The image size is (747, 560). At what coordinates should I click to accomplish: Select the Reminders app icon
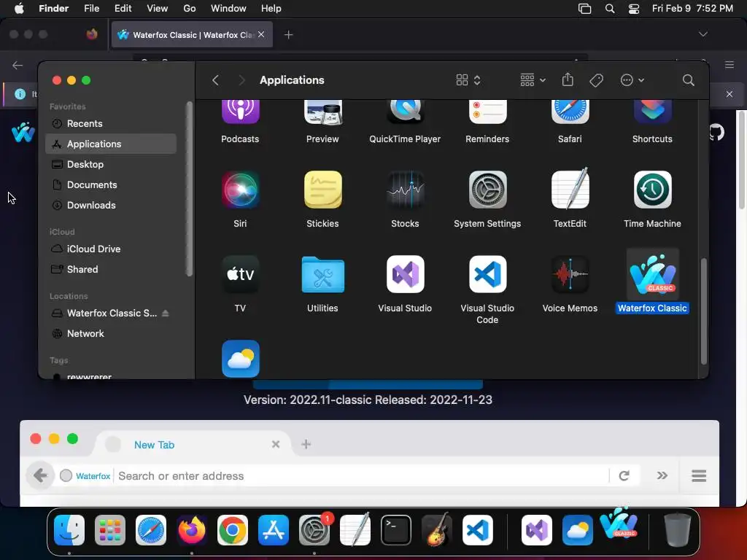pyautogui.click(x=487, y=112)
